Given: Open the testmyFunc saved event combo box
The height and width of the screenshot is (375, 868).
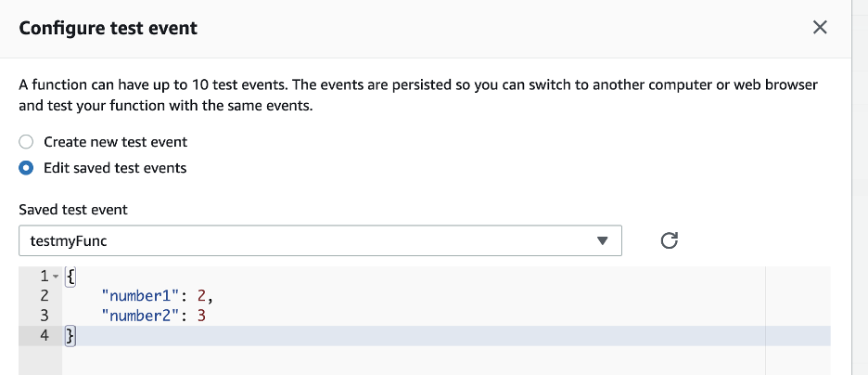Looking at the screenshot, I should click(x=306, y=241).
